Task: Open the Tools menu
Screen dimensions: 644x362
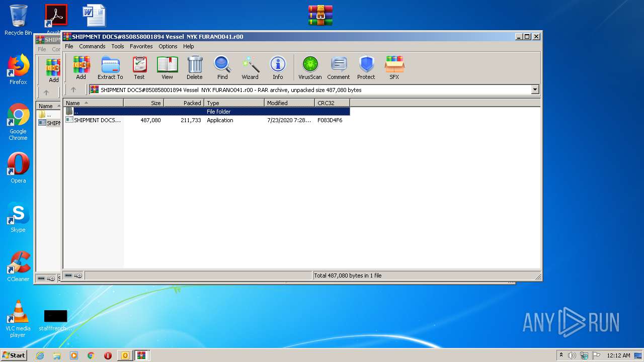Action: coord(118,46)
